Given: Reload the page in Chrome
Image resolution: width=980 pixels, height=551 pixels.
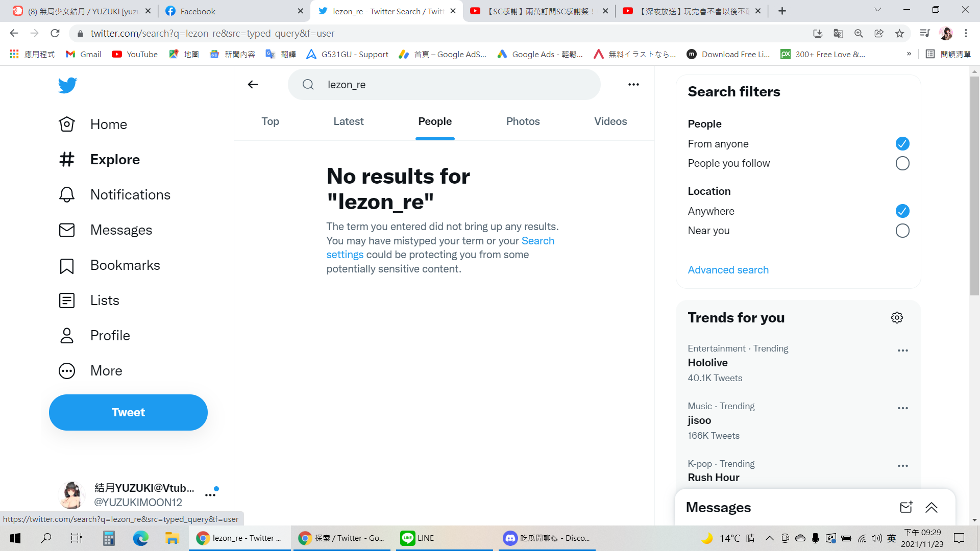Looking at the screenshot, I should tap(55, 33).
